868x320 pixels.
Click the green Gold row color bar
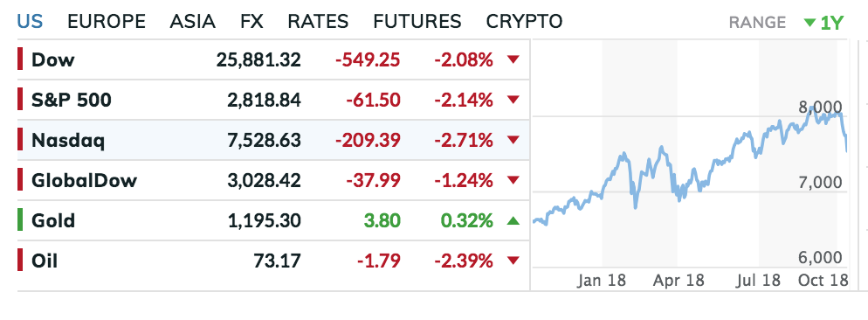(20, 220)
